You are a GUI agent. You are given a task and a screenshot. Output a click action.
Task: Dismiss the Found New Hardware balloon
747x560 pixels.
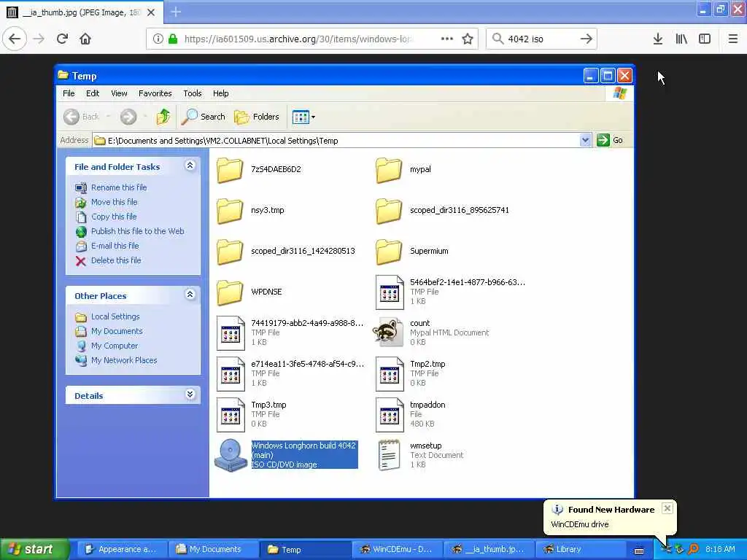coord(667,508)
